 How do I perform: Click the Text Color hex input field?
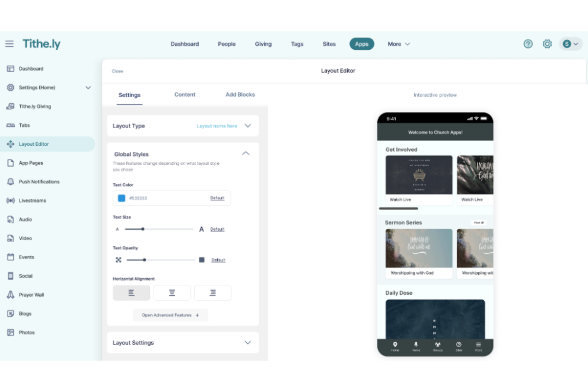point(172,198)
